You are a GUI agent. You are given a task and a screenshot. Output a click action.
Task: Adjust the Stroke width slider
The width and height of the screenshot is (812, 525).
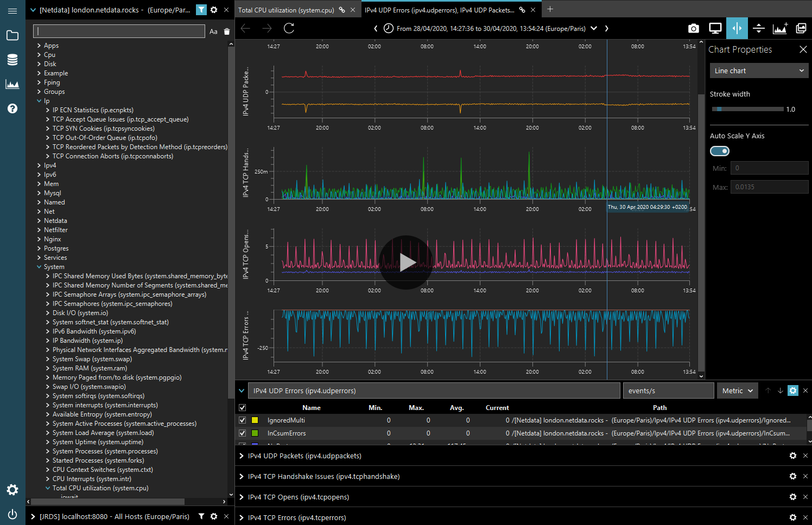[x=747, y=109]
